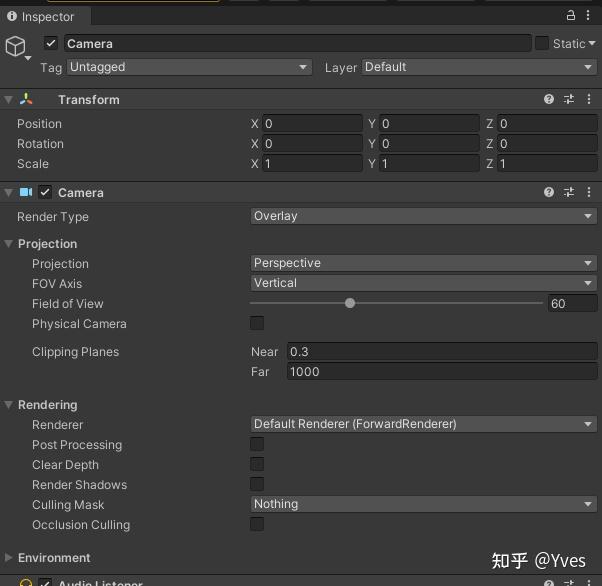This screenshot has height=586, width=602.
Task: Open Camera component presets
Action: pyautogui.click(x=569, y=192)
